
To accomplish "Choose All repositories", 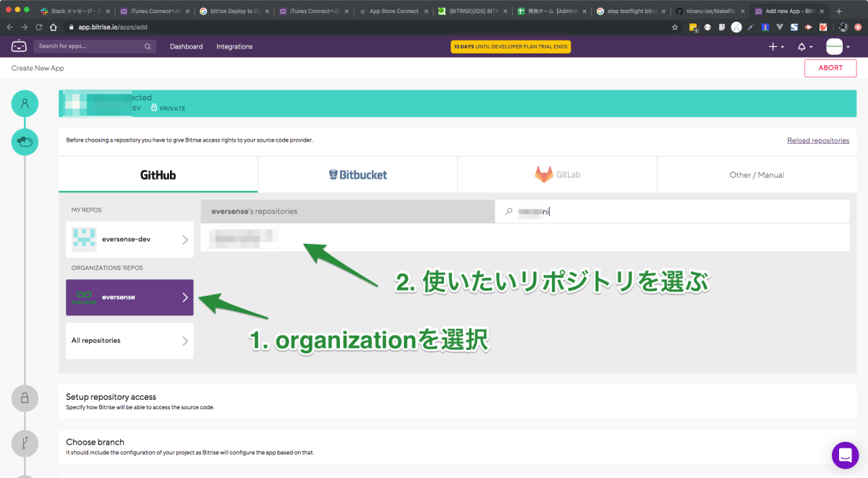I will coord(129,341).
